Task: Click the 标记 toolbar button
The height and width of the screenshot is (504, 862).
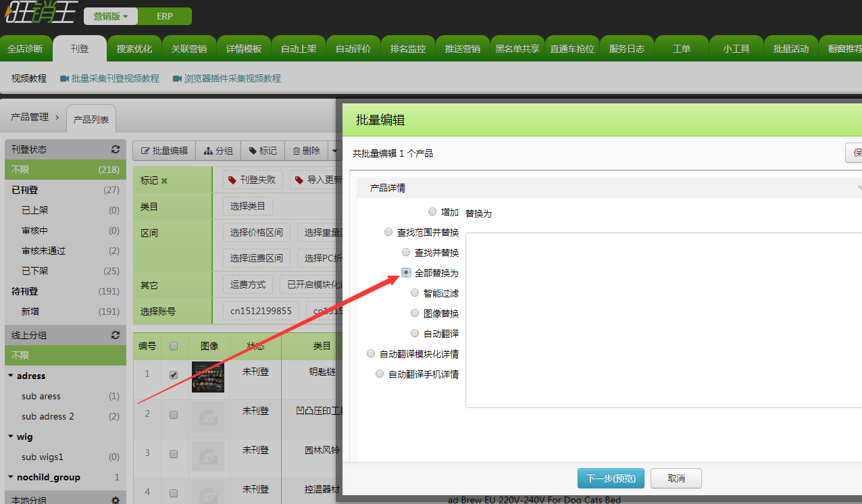Action: tap(263, 151)
